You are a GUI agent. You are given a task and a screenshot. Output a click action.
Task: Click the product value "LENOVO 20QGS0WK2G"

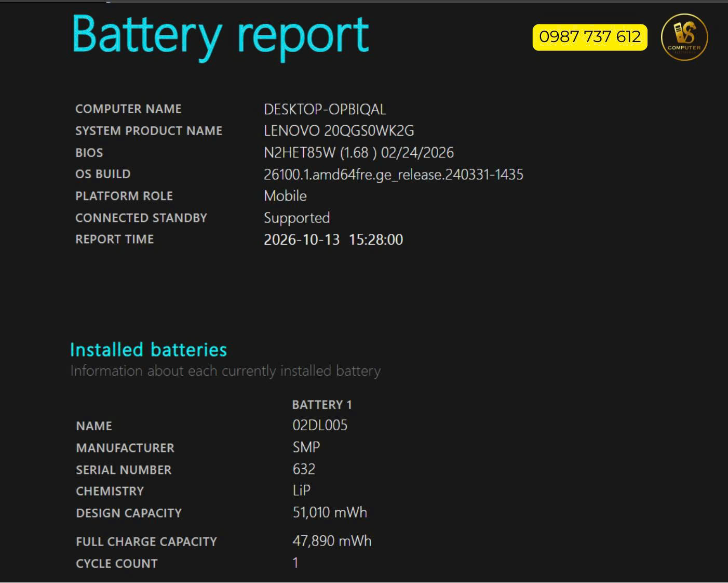tap(339, 131)
